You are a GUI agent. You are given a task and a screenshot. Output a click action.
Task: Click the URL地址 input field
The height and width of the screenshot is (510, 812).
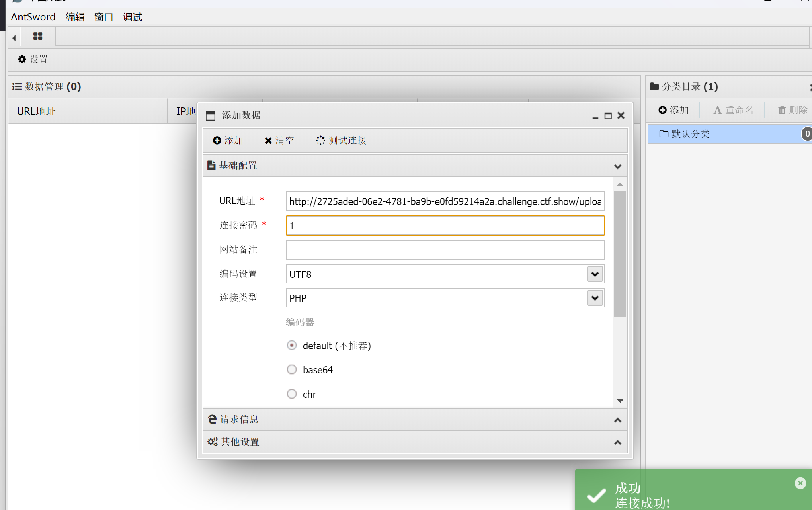coord(445,201)
